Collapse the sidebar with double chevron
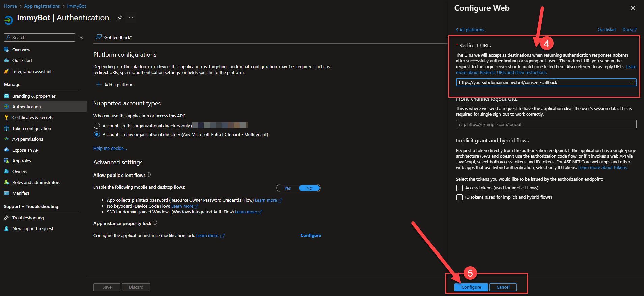This screenshot has height=296, width=644. (81, 37)
